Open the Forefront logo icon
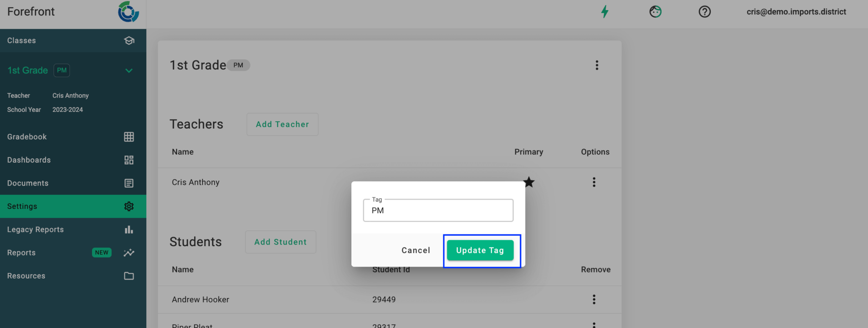This screenshot has height=328, width=868. tap(129, 12)
